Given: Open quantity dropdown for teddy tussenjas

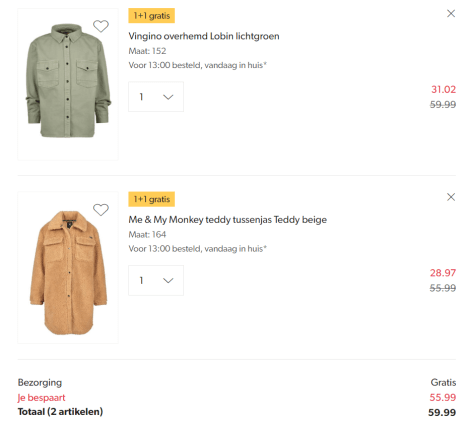Looking at the screenshot, I should tap(156, 280).
